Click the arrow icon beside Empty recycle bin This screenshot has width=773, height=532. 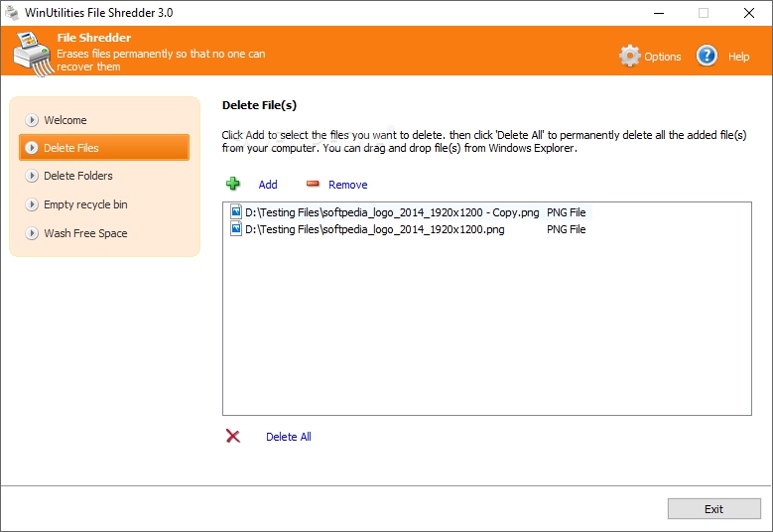(x=32, y=204)
